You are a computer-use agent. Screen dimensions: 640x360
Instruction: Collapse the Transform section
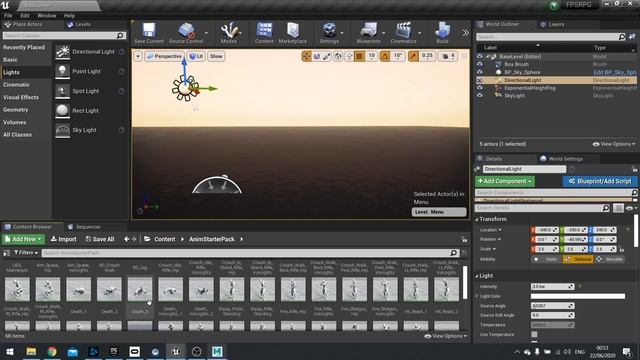coord(477,220)
